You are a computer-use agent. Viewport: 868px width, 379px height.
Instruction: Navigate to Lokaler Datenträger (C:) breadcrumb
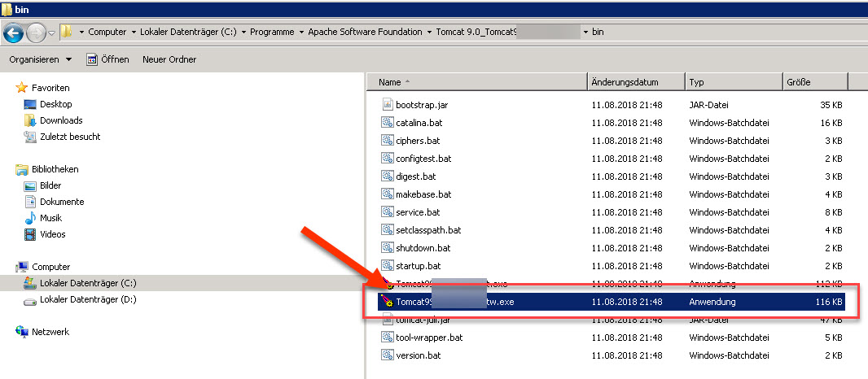pos(188,32)
